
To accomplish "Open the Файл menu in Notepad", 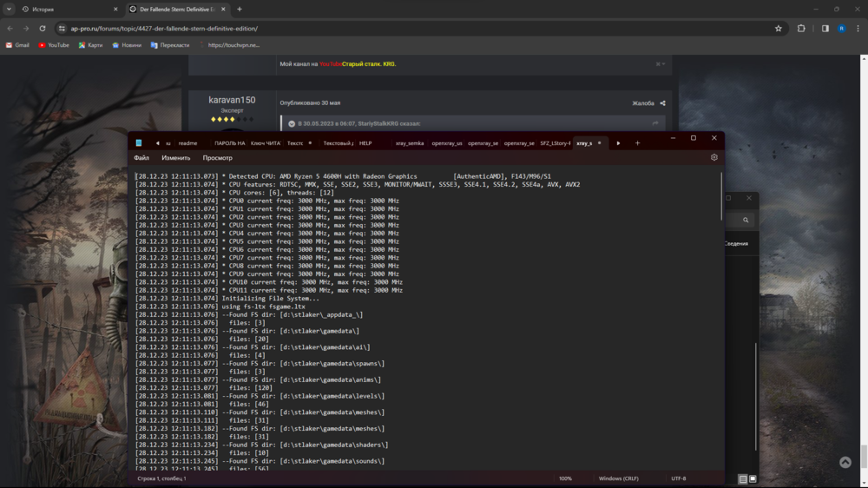I will point(141,158).
